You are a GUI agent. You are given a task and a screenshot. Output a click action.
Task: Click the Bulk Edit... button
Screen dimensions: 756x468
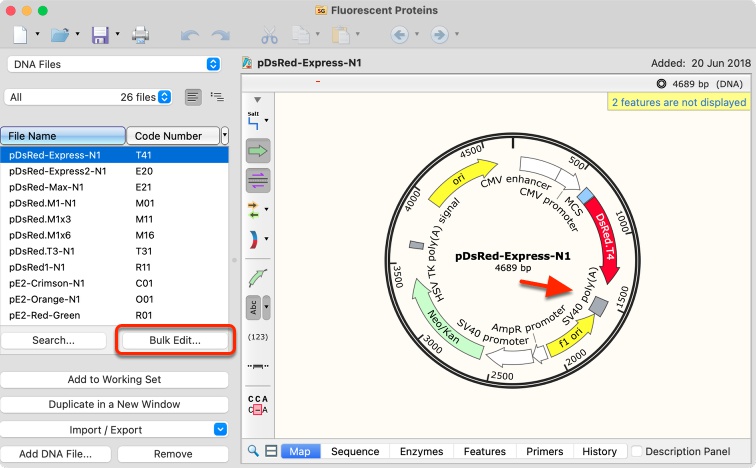tap(175, 340)
